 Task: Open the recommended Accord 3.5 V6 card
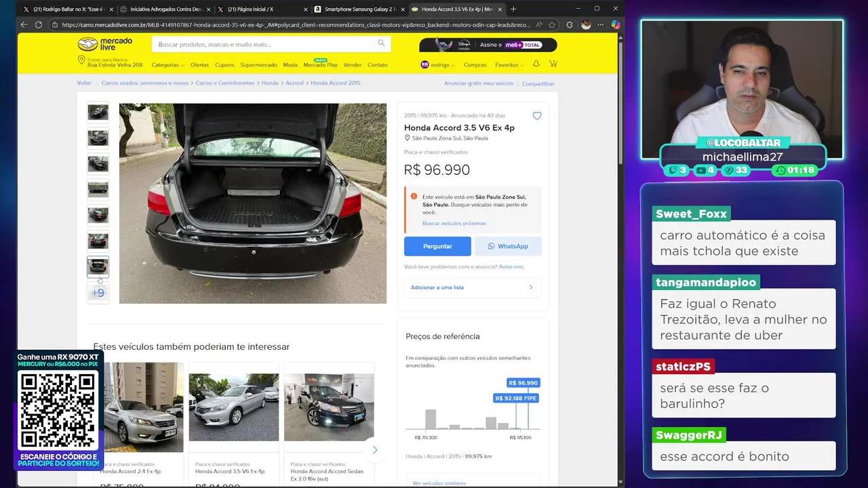(233, 424)
